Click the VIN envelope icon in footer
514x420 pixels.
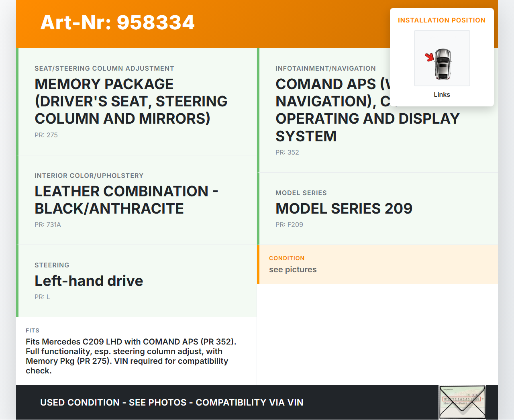tap(462, 402)
